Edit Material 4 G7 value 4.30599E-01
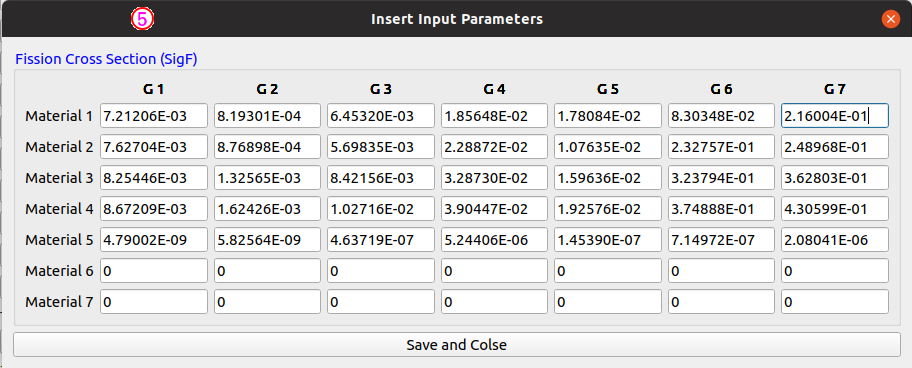912x368 pixels. tap(835, 209)
